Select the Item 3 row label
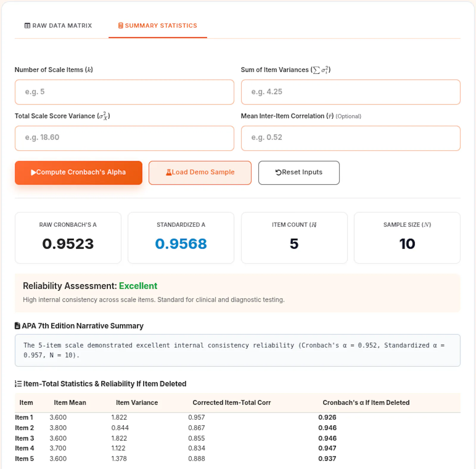476x469 pixels. pyautogui.click(x=24, y=438)
